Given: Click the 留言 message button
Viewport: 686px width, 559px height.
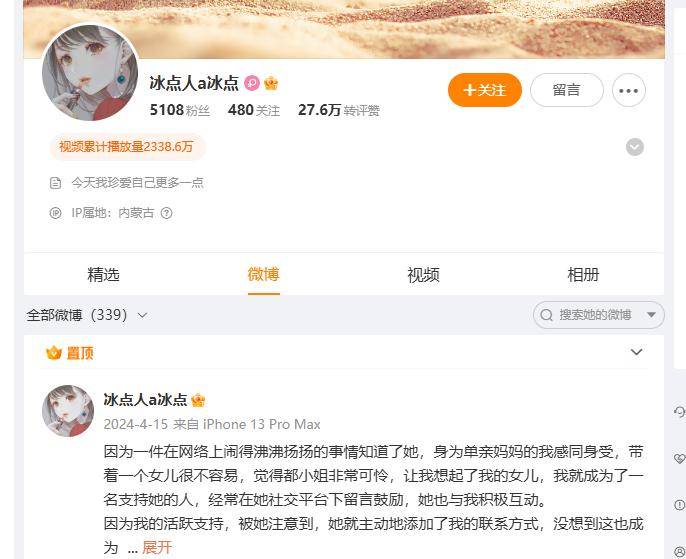Looking at the screenshot, I should pos(567,90).
